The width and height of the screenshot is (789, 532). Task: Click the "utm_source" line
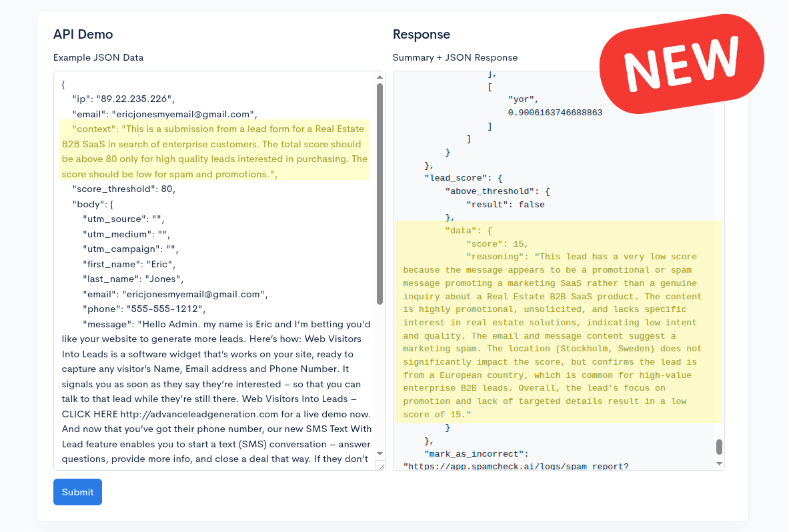(123, 219)
